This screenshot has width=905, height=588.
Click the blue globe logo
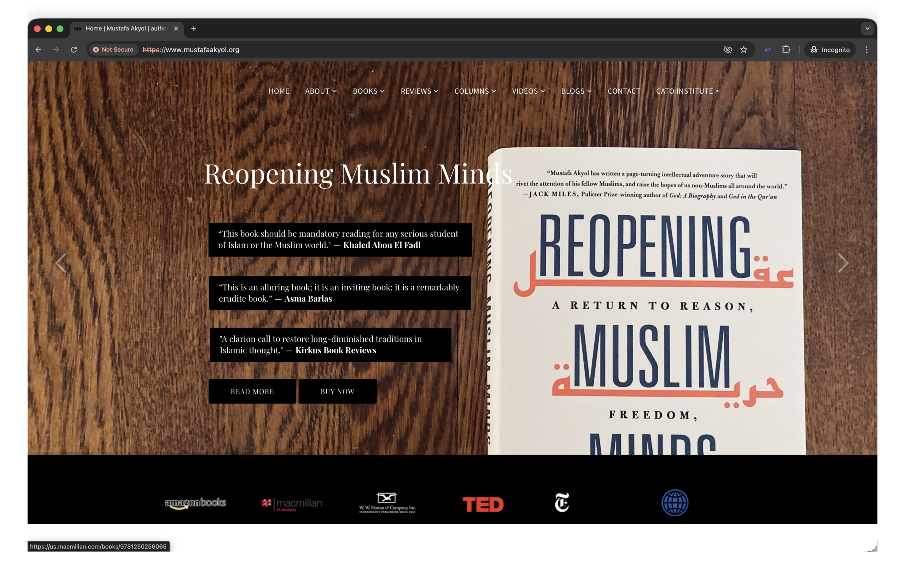[x=675, y=502]
